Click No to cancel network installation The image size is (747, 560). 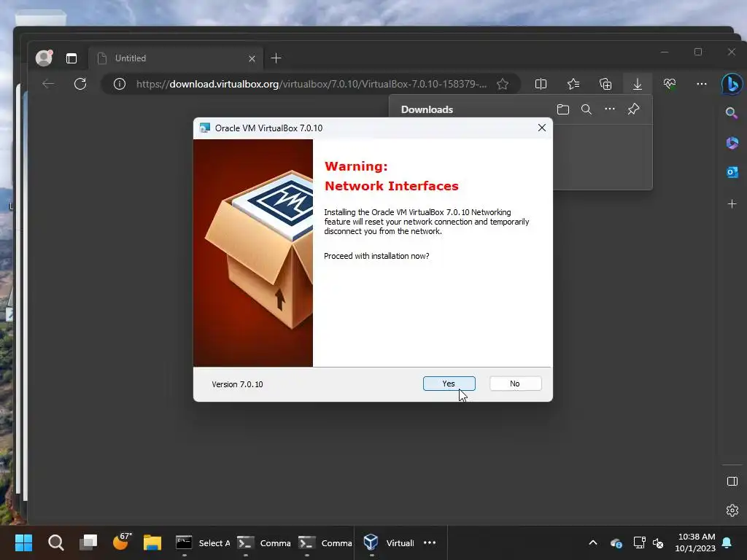pyautogui.click(x=515, y=384)
